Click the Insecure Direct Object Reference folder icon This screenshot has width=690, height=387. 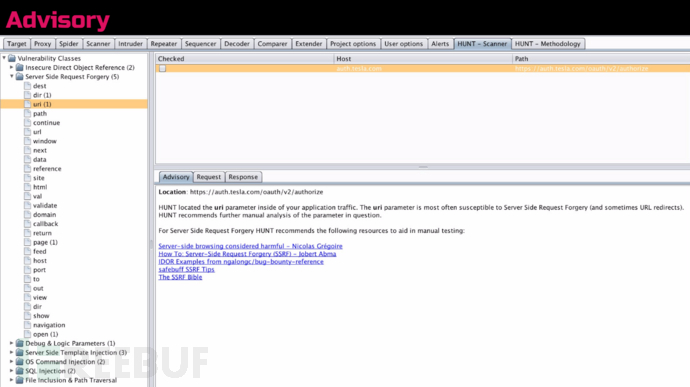[x=19, y=67]
